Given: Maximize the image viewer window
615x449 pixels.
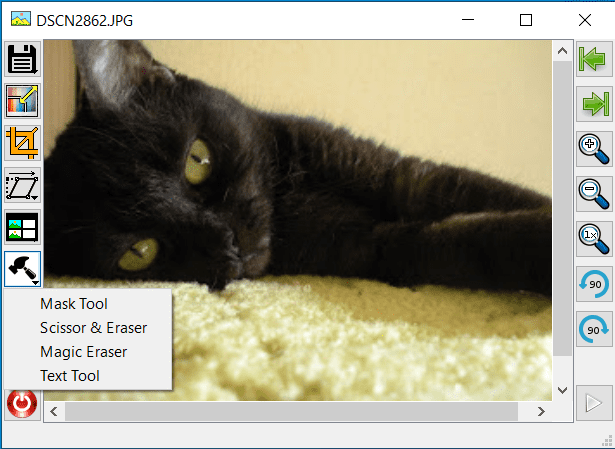Looking at the screenshot, I should coord(526,20).
